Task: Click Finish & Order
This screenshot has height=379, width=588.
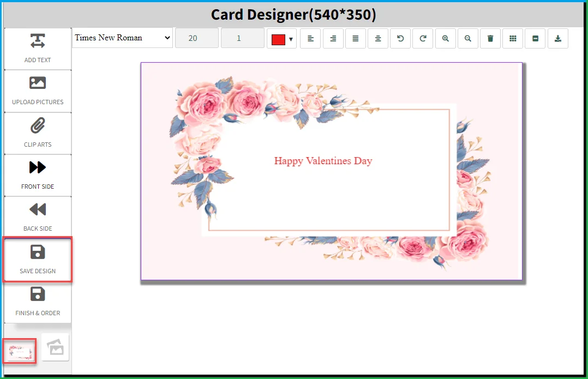Action: [38, 302]
